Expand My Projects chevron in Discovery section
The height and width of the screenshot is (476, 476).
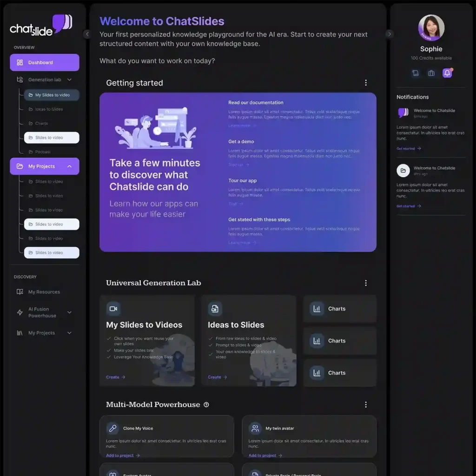pyautogui.click(x=70, y=333)
